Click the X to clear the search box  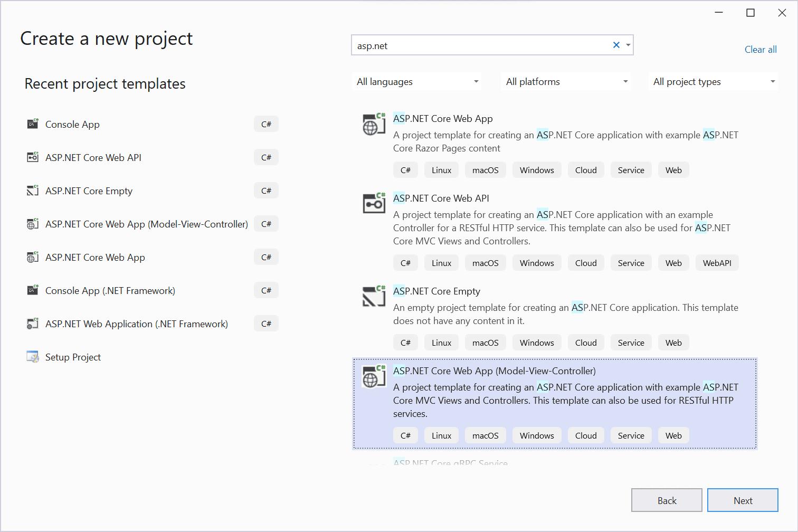pyautogui.click(x=616, y=45)
